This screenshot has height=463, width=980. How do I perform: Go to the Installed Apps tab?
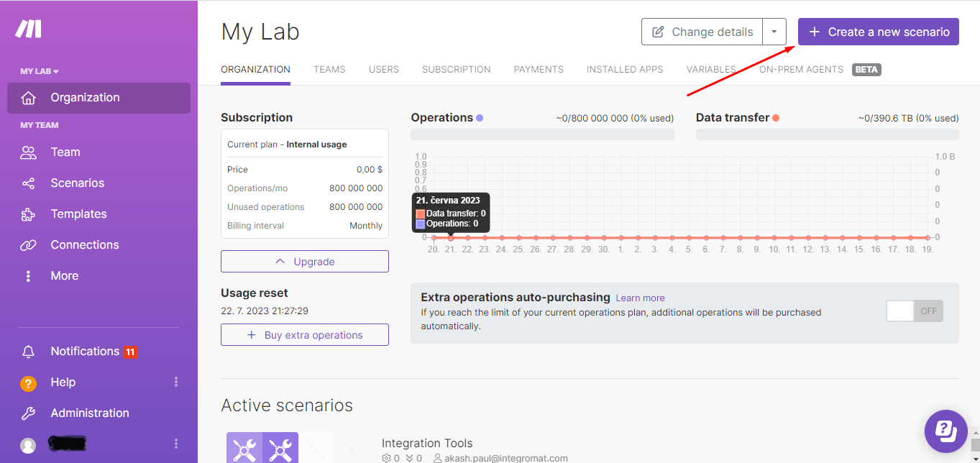click(624, 70)
